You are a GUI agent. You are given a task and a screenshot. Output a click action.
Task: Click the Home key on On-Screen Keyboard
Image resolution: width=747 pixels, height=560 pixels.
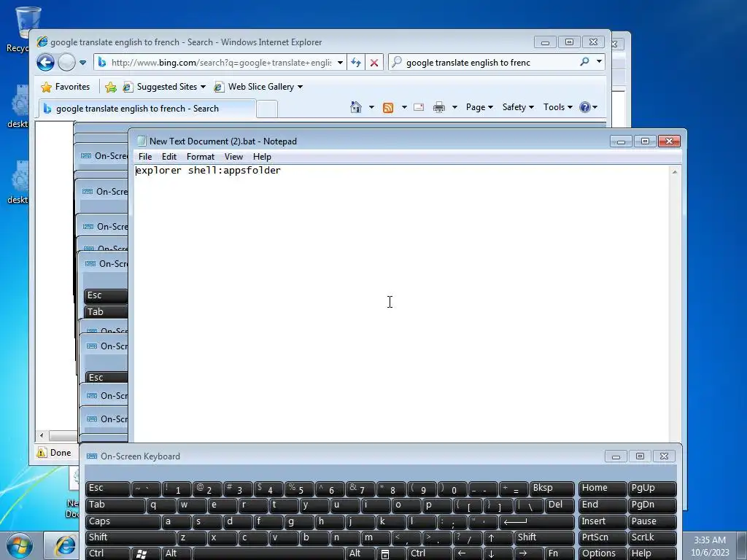point(602,489)
